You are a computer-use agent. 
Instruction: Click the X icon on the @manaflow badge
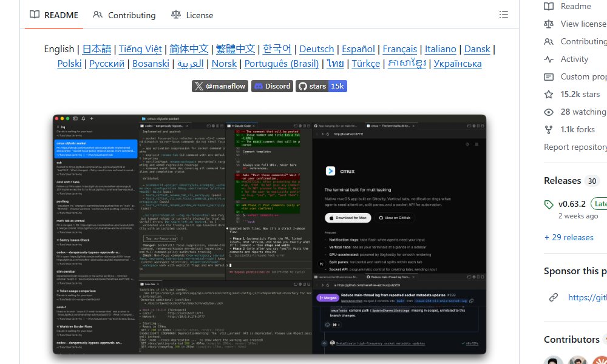pyautogui.click(x=200, y=86)
